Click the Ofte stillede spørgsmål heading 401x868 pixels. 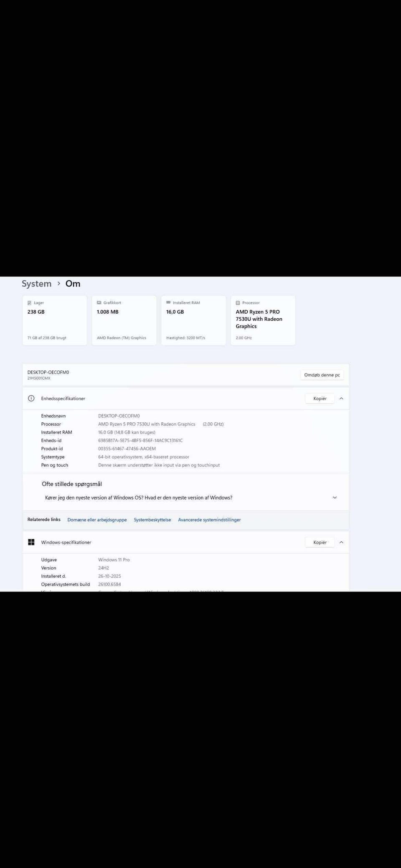[x=72, y=484]
